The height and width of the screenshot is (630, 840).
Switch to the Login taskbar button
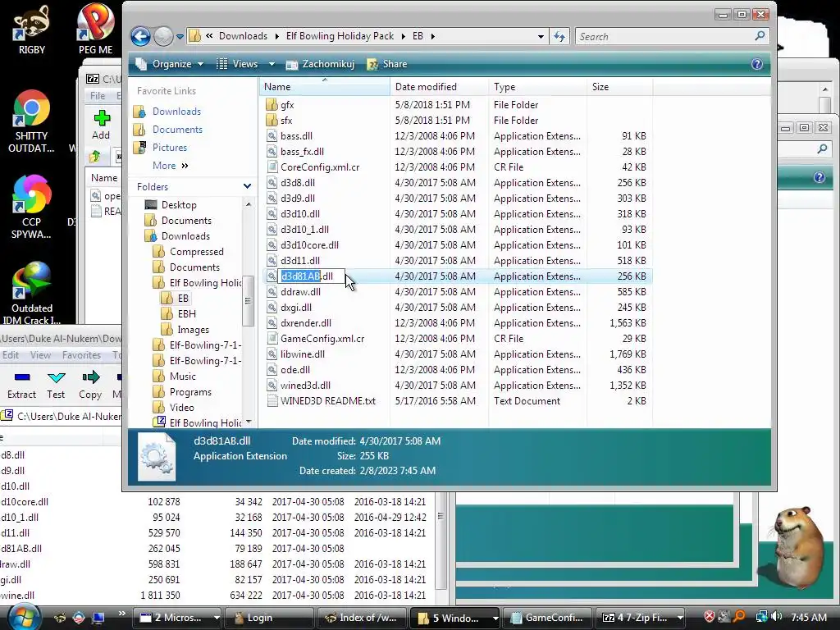(269, 618)
